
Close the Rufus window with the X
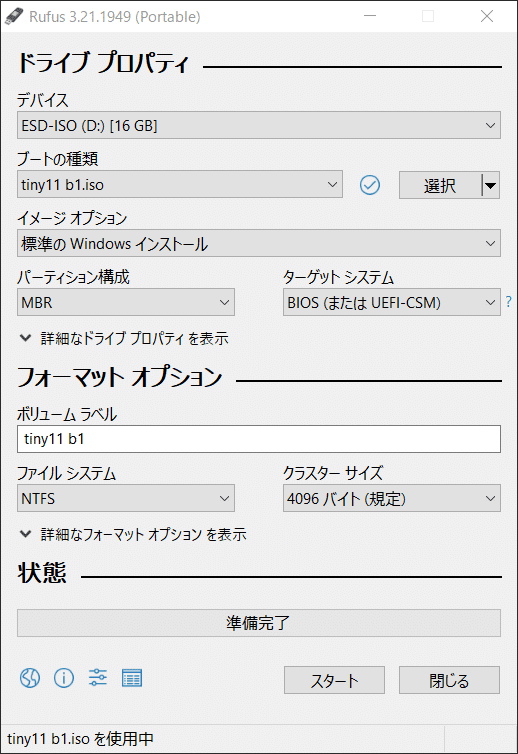point(487,16)
